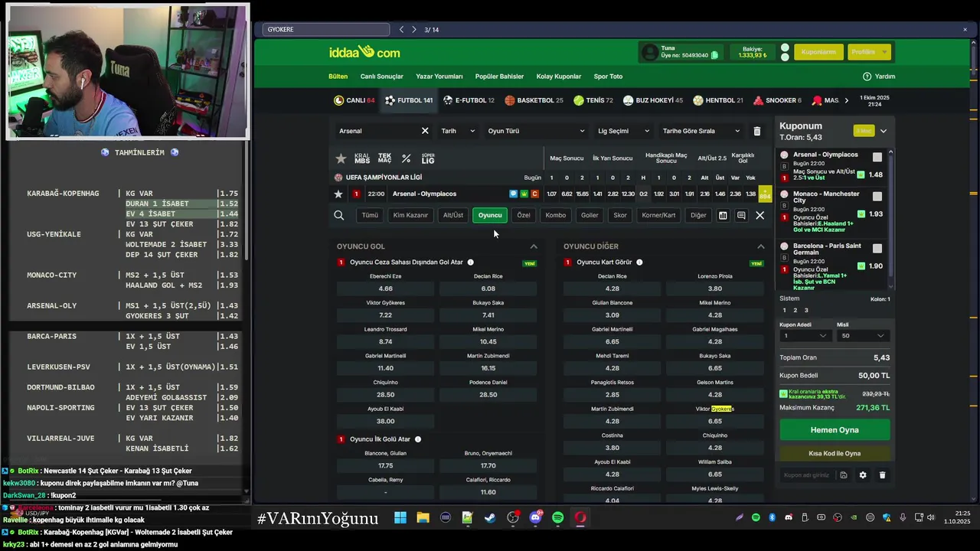
Task: Collapse the Oyuncu Diğer section
Action: 760,246
